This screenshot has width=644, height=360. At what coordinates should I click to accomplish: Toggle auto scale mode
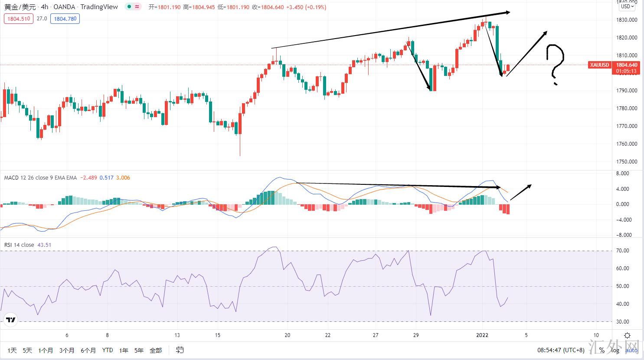631,350
